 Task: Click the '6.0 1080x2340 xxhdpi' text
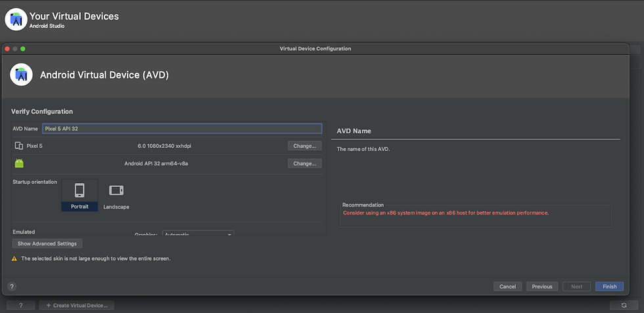coord(164,146)
